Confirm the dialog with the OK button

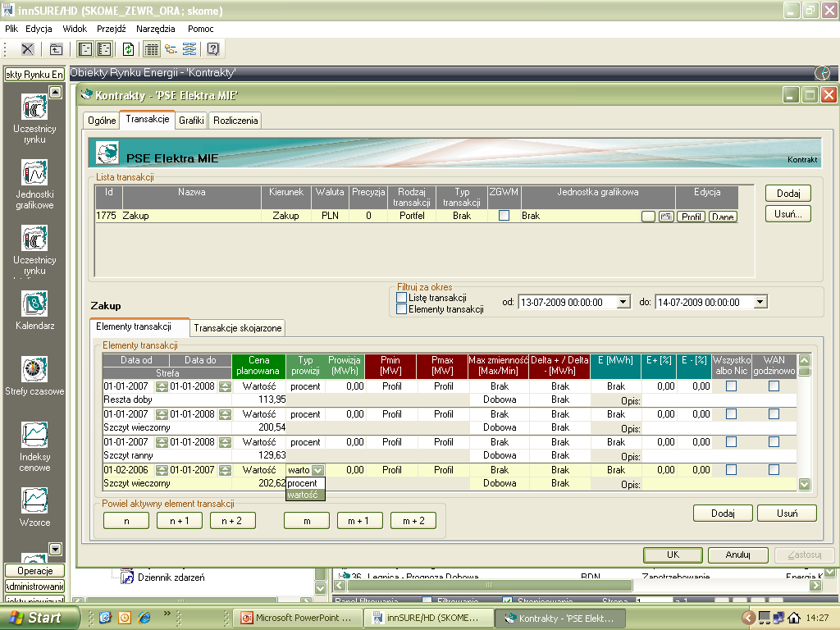pyautogui.click(x=673, y=555)
